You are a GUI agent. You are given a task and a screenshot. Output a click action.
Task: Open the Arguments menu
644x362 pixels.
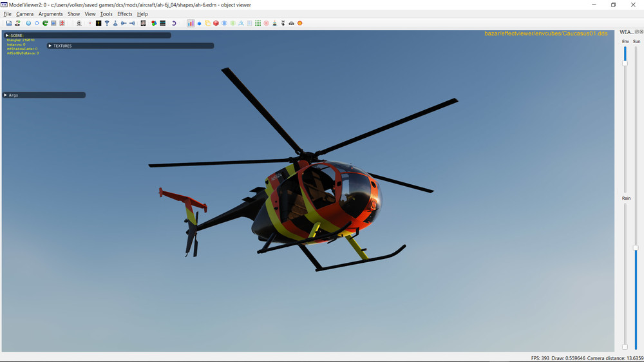50,14
